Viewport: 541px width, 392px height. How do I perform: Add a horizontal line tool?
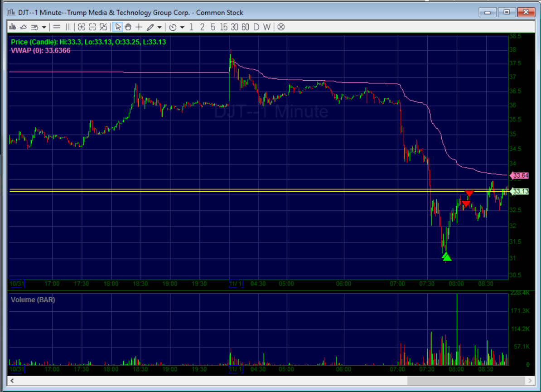pyautogui.click(x=57, y=27)
